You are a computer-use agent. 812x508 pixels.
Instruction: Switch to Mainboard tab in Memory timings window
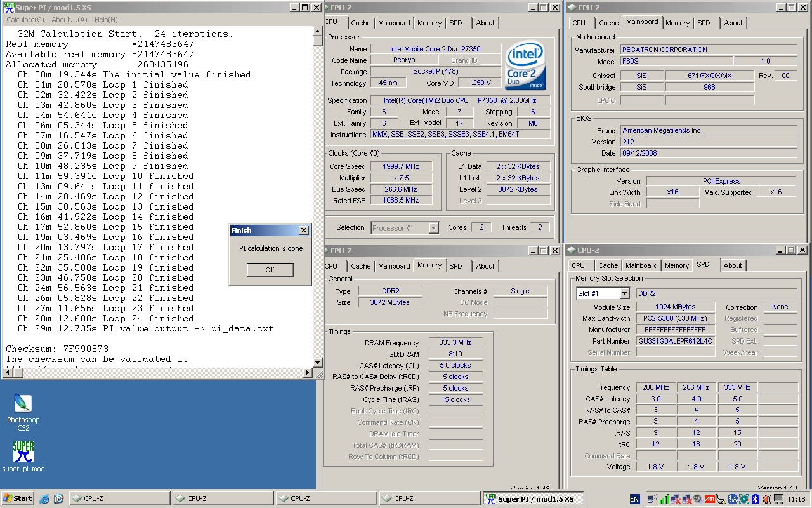coord(394,266)
